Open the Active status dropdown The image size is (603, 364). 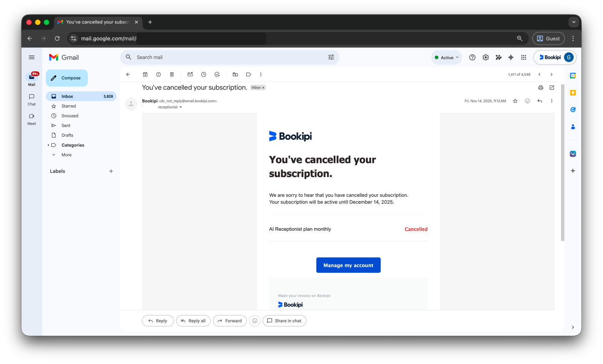tap(447, 58)
